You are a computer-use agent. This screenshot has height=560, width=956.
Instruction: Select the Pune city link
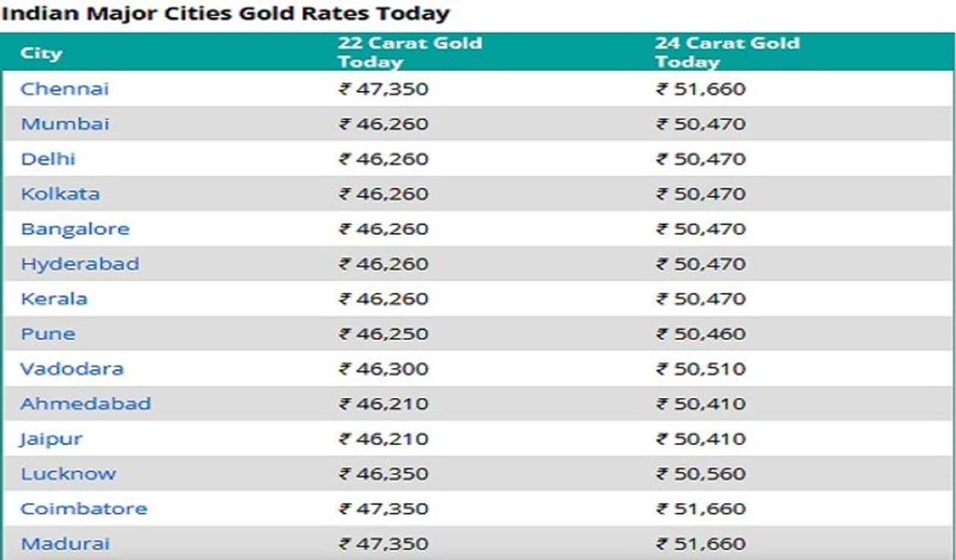click(48, 334)
